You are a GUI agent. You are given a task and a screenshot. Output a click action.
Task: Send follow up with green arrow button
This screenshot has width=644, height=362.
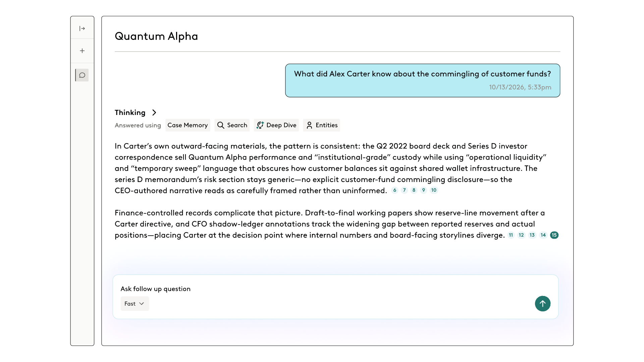(x=542, y=304)
